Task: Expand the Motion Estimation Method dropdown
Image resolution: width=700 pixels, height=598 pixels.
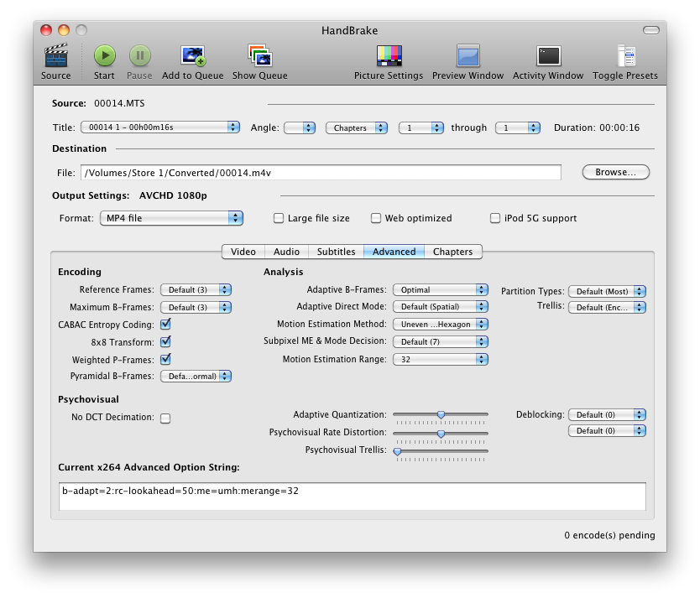Action: click(x=440, y=325)
